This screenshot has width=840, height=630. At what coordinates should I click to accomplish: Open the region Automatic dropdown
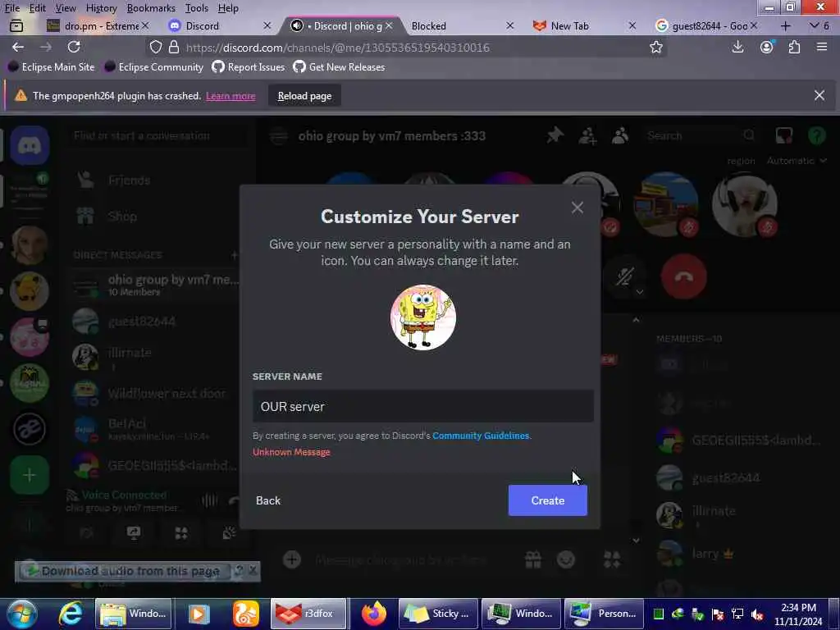[x=796, y=161]
